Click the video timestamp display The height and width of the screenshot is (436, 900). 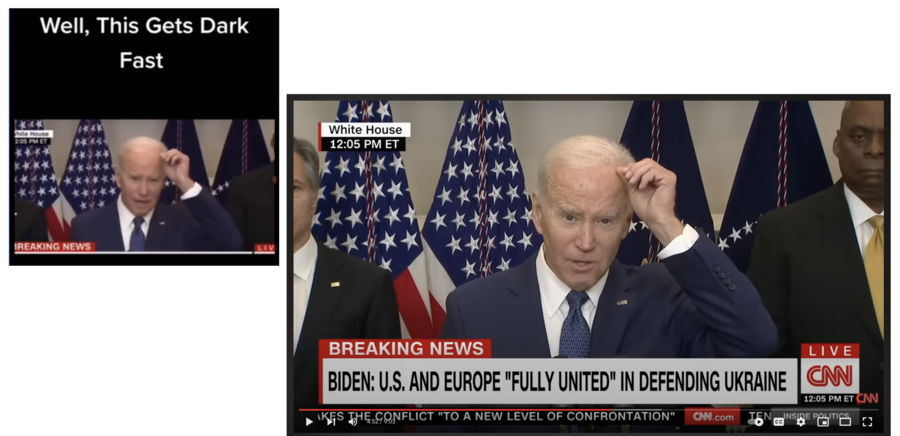pos(381,422)
